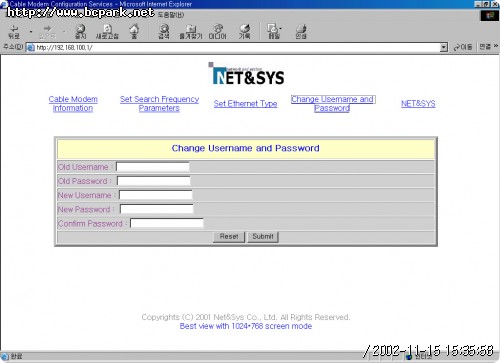This screenshot has height=363, width=500.
Task: Click the Refresh toolbar icon
Action: pos(107,32)
